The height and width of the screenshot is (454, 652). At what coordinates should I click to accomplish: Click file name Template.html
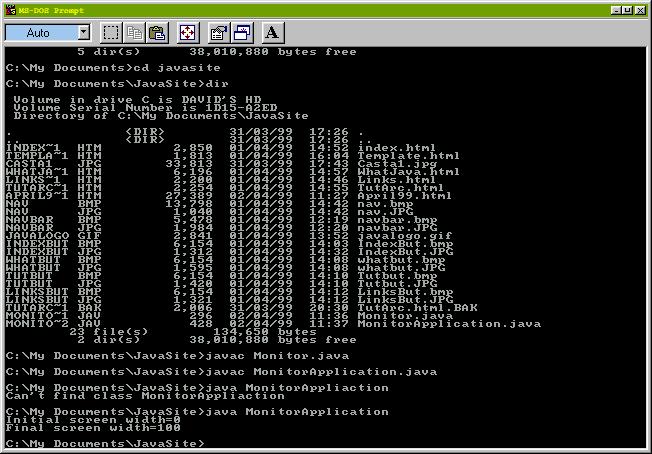(x=409, y=155)
